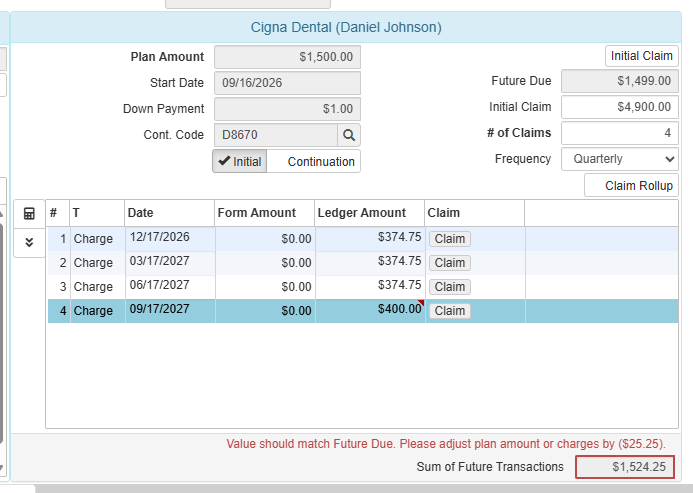Click the Sum of Future Transactions field

pyautogui.click(x=624, y=467)
